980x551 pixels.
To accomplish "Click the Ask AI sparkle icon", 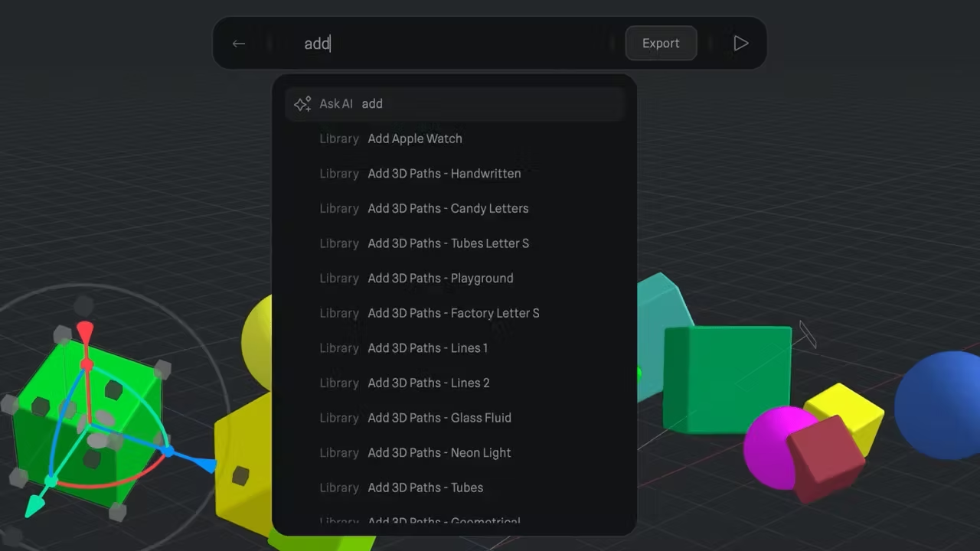I will point(302,104).
